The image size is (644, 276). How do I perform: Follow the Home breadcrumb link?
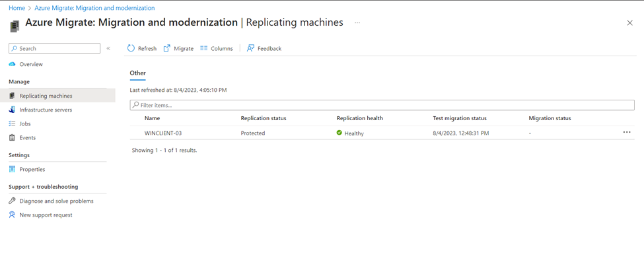[17, 8]
